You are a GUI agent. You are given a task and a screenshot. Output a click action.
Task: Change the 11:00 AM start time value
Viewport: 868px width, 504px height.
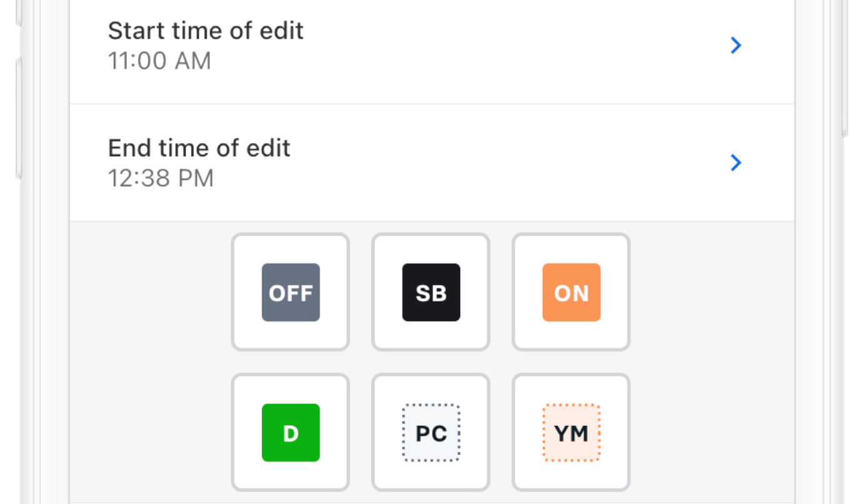point(159,61)
